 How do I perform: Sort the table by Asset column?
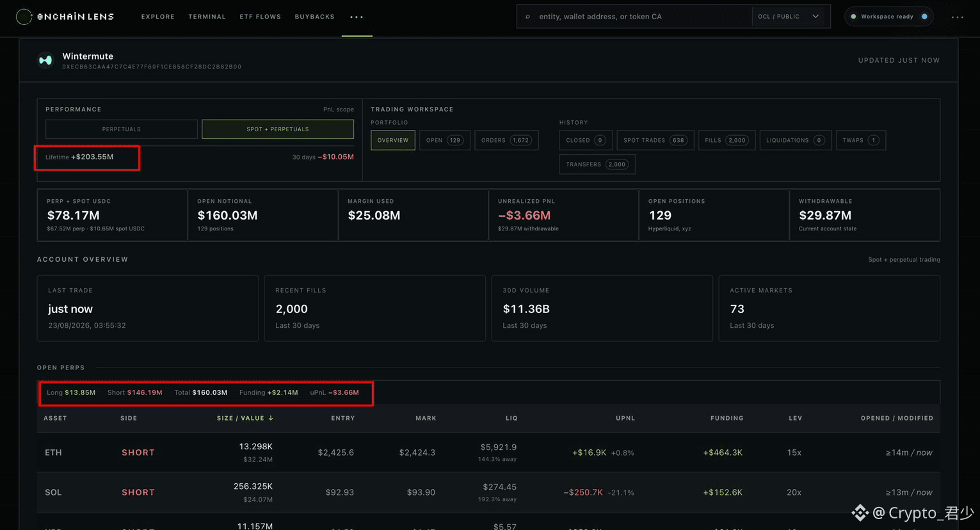55,418
